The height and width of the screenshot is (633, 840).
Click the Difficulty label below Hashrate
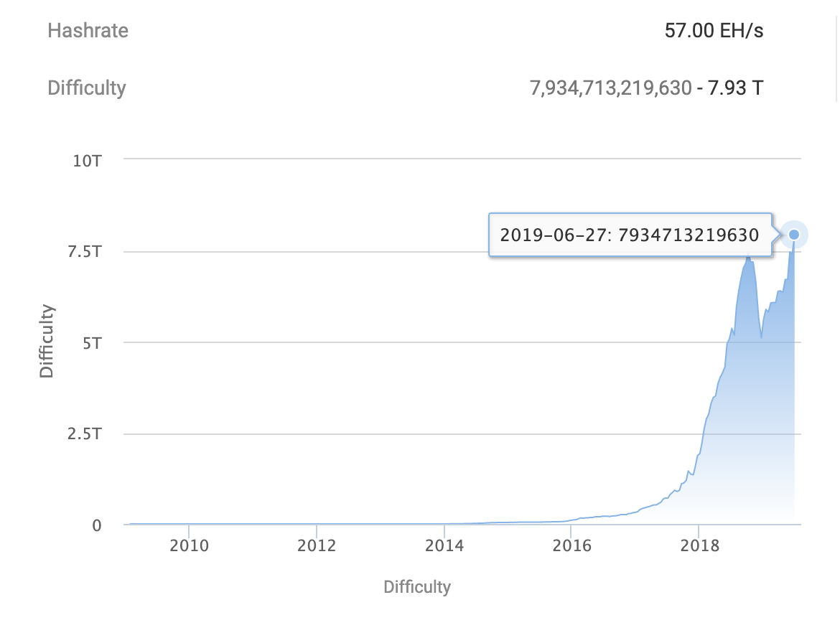pyautogui.click(x=86, y=88)
